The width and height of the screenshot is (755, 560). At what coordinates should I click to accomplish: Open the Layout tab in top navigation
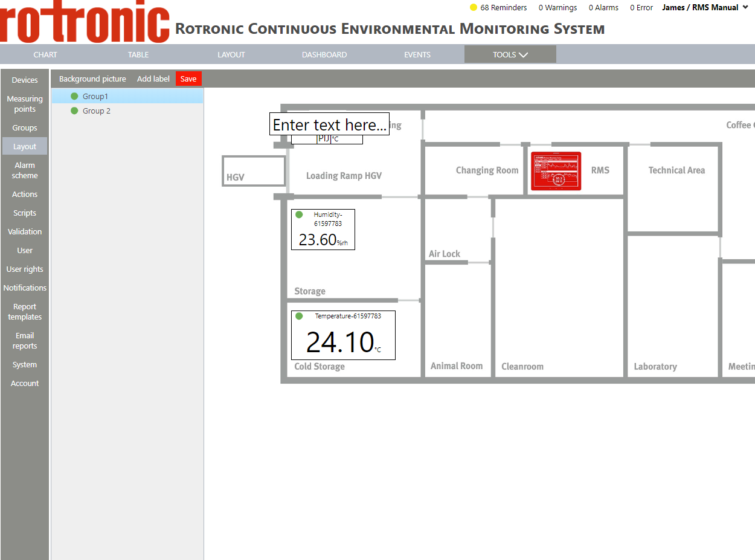(x=231, y=54)
